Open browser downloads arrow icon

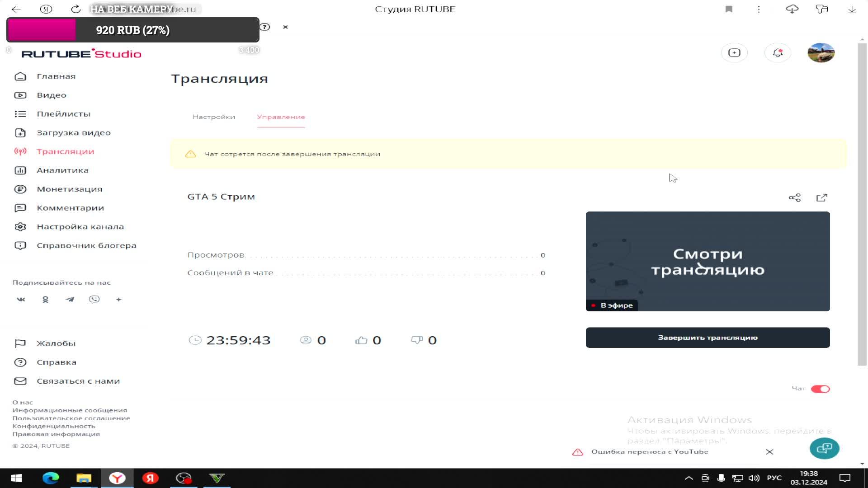pyautogui.click(x=852, y=9)
